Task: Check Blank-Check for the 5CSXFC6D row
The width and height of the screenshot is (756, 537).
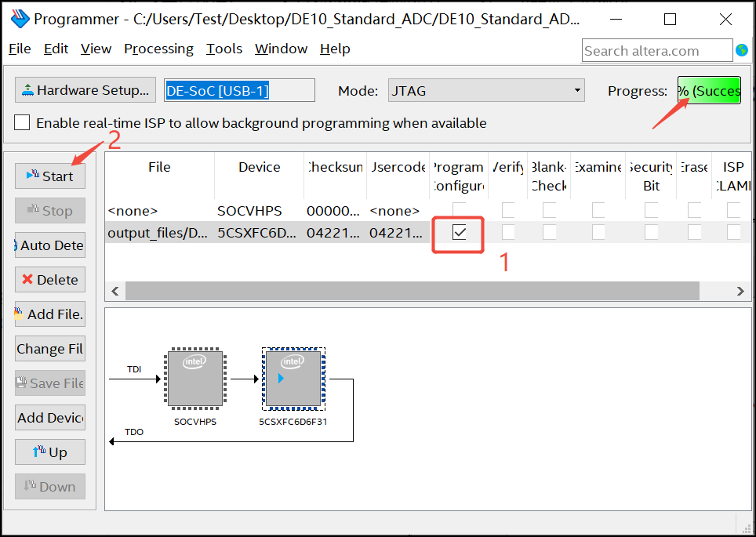Action: (549, 232)
